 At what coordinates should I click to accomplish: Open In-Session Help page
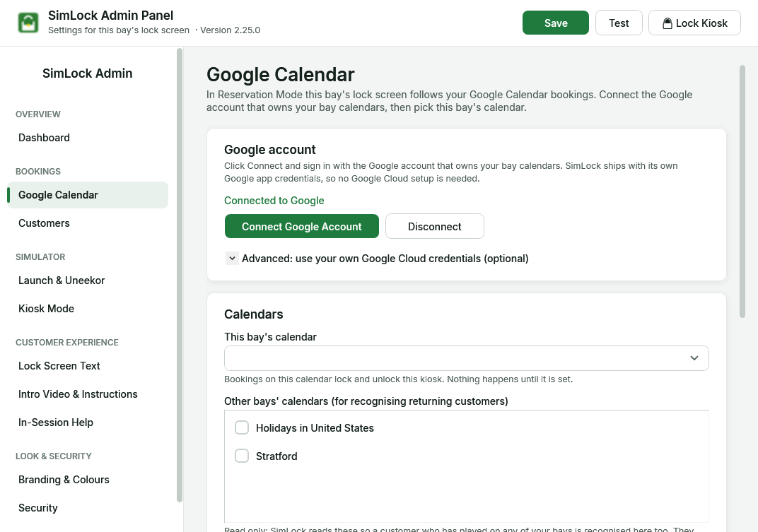[x=88, y=422]
